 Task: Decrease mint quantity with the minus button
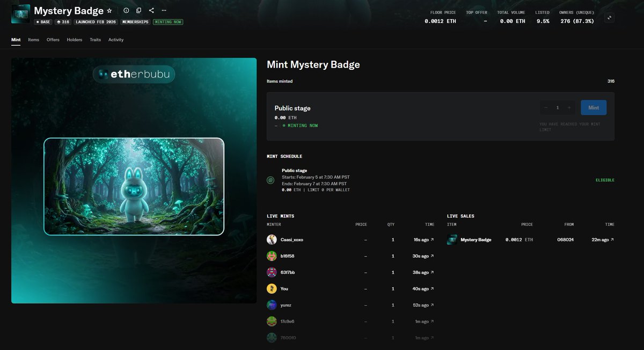[x=546, y=107]
